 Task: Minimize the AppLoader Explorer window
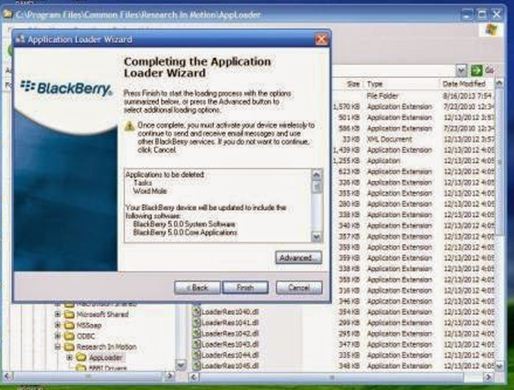[467, 15]
